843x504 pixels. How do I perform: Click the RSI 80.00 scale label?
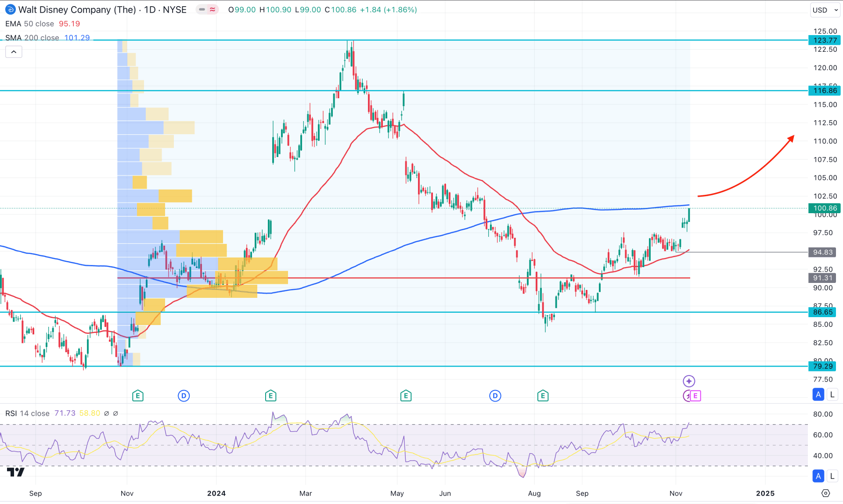click(823, 414)
